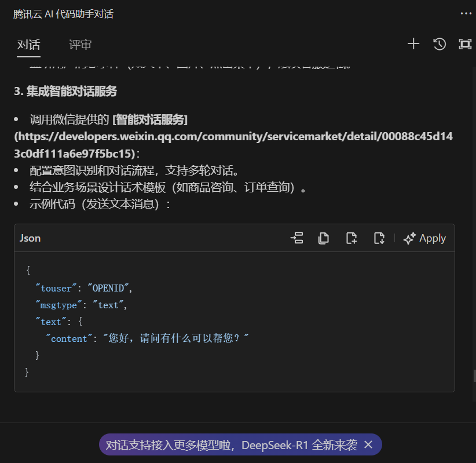Start a new chat with plus icon
Viewport: 476px width, 463px height.
pos(413,43)
